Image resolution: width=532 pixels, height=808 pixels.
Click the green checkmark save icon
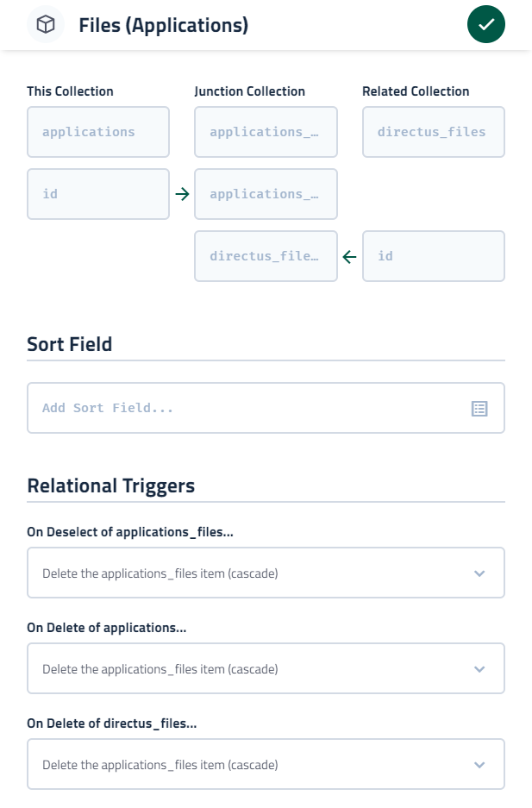pyautogui.click(x=486, y=24)
